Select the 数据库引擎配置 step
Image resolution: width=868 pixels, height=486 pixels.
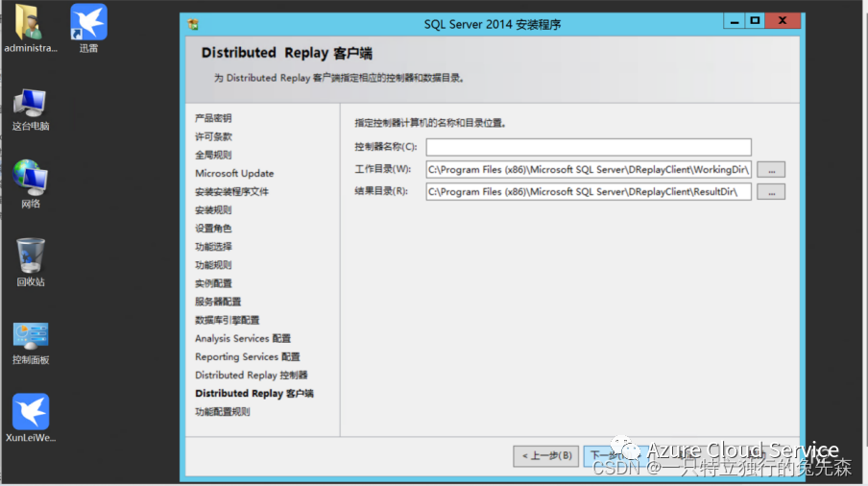point(227,320)
